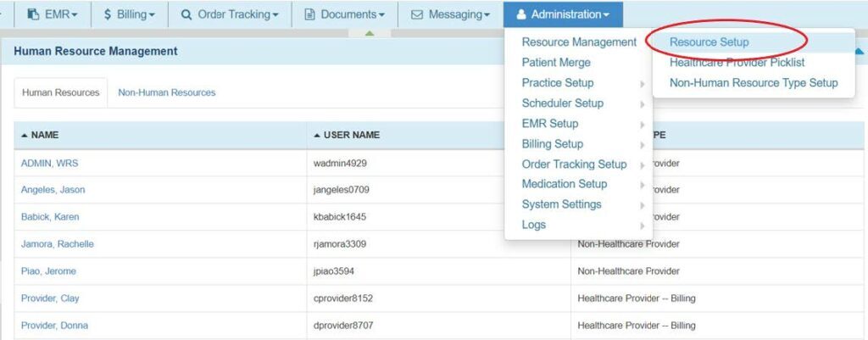Choose Healthcare Provider Picklist
Image resolution: width=868 pixels, height=340 pixels.
(x=737, y=62)
